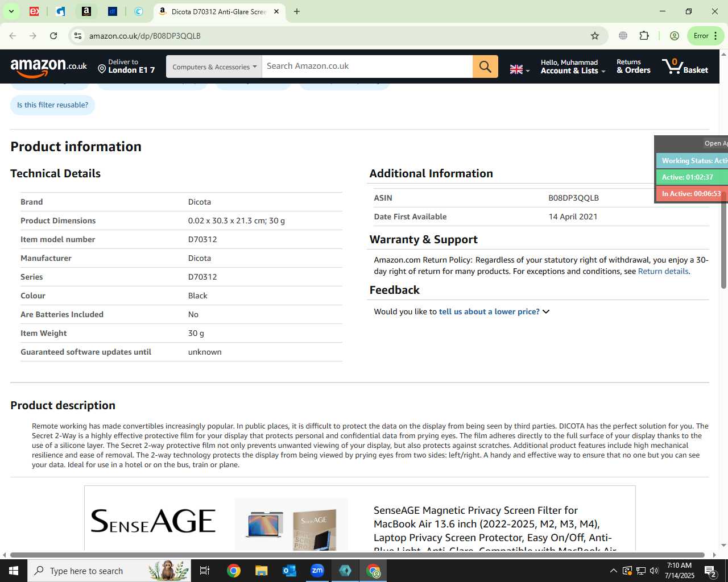This screenshot has height=582, width=728.
Task: Open Zoom from the taskbar
Action: coord(317,571)
